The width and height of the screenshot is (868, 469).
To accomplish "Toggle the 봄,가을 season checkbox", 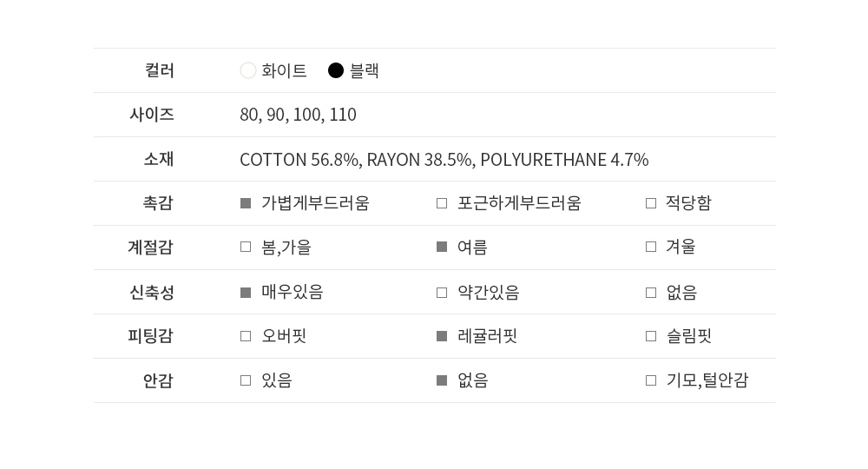I will pyautogui.click(x=246, y=247).
